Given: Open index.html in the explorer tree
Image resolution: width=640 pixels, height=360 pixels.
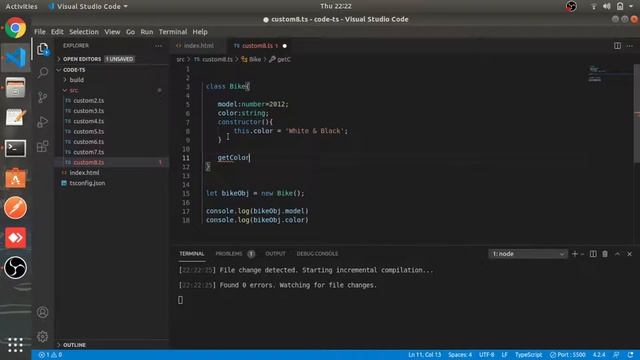Looking at the screenshot, I should pyautogui.click(x=84, y=173).
